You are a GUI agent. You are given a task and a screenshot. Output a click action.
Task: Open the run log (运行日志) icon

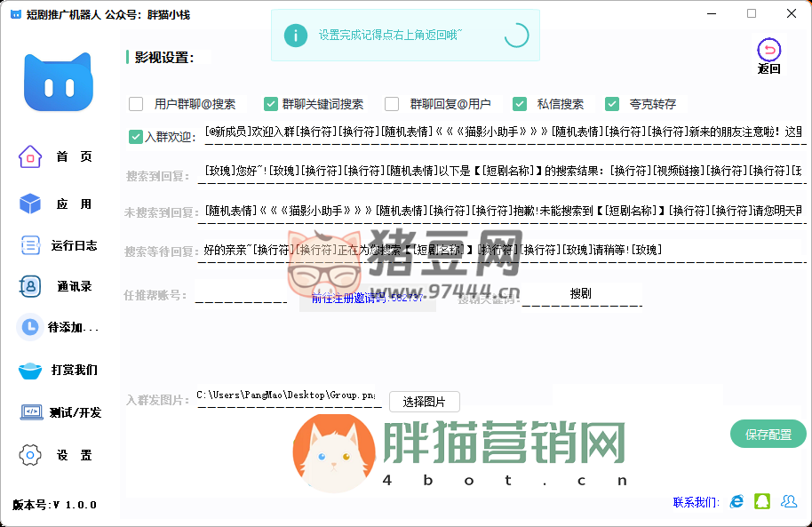click(30, 245)
